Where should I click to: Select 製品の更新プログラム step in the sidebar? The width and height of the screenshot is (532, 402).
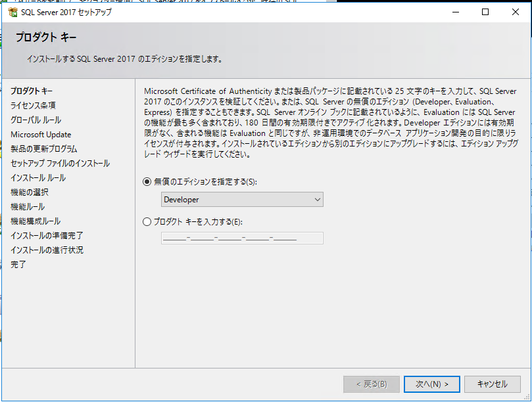[x=44, y=149]
